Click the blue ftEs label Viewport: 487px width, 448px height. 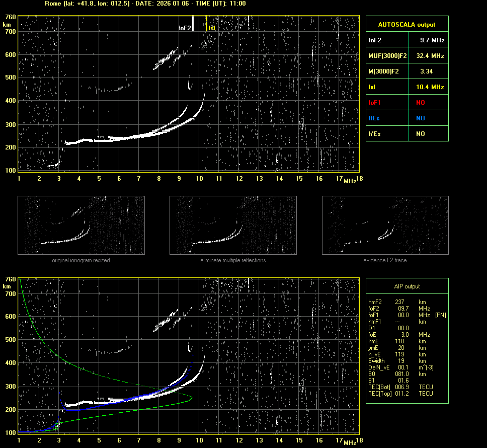[374, 118]
